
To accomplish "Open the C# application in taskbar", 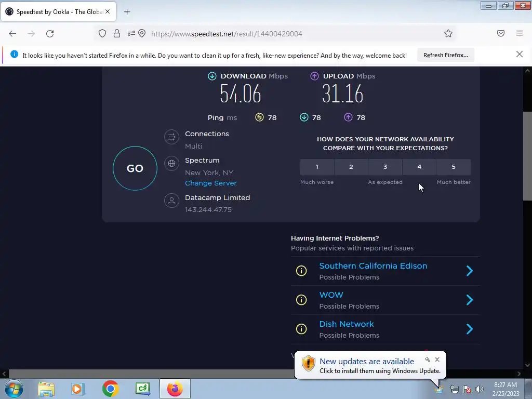I will click(142, 389).
